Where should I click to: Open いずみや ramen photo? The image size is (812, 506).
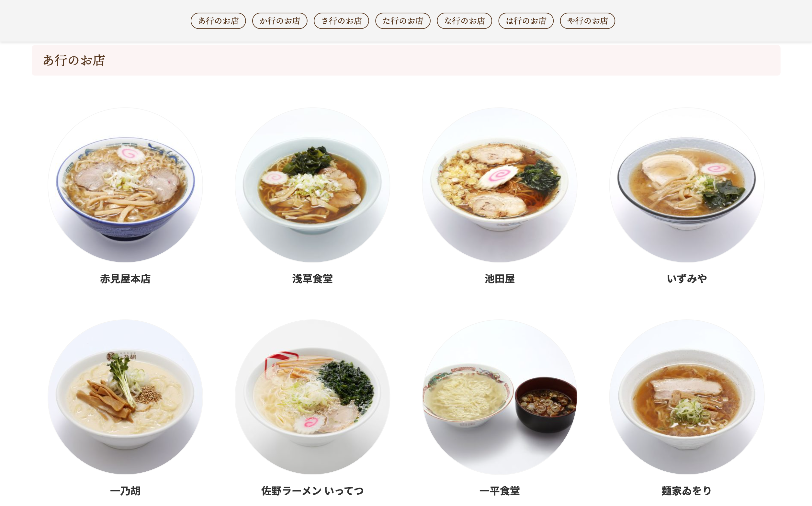tap(687, 185)
